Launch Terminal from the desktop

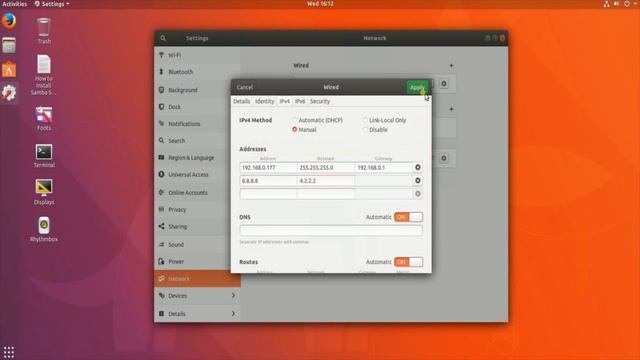click(44, 156)
